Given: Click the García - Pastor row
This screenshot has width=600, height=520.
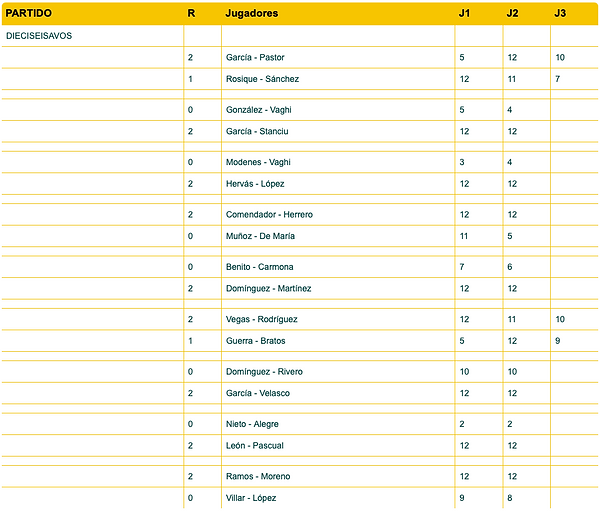Looking at the screenshot, I should click(255, 58).
